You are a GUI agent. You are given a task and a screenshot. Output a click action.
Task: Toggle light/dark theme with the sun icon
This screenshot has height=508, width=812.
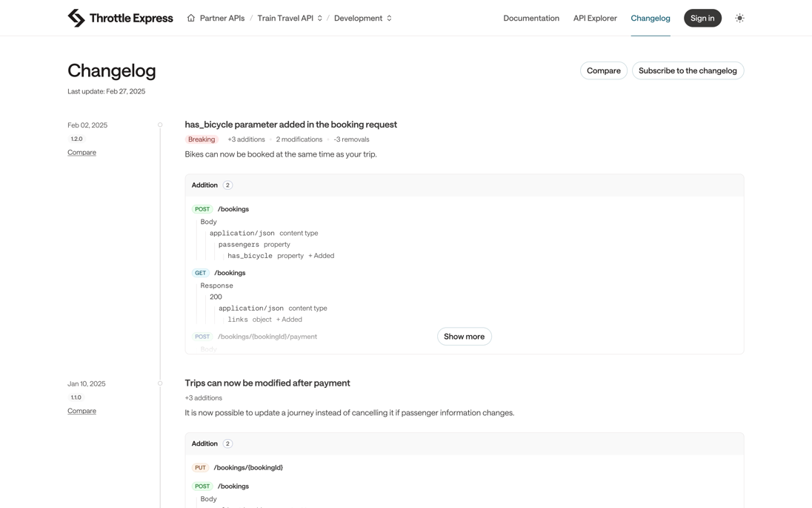[739, 17]
